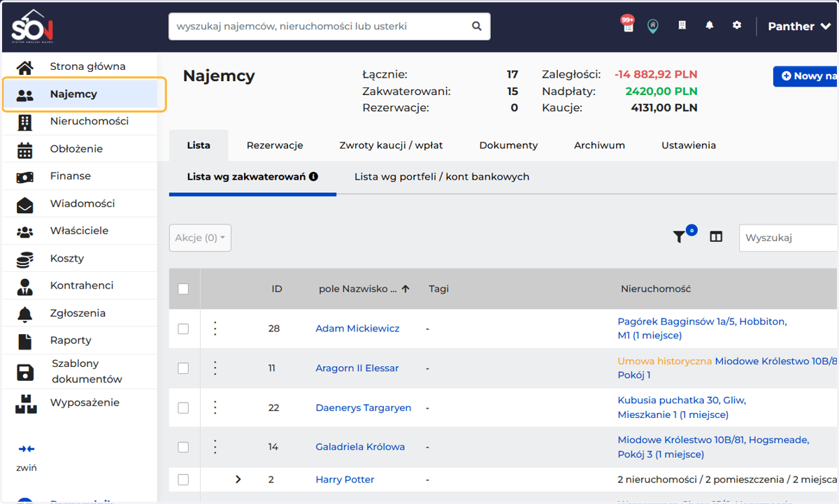The height and width of the screenshot is (504, 839).
Task: Open the column layout icon
Action: point(716,237)
